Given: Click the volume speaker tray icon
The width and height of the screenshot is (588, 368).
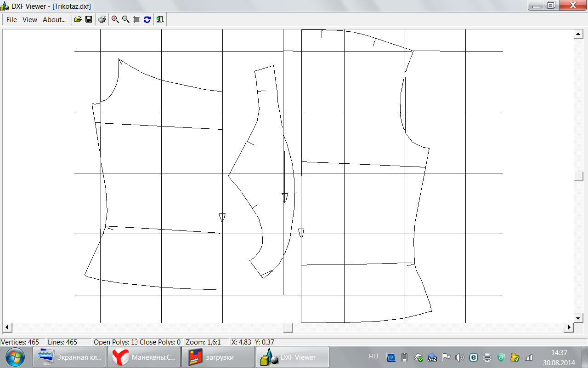Looking at the screenshot, I should [460, 357].
